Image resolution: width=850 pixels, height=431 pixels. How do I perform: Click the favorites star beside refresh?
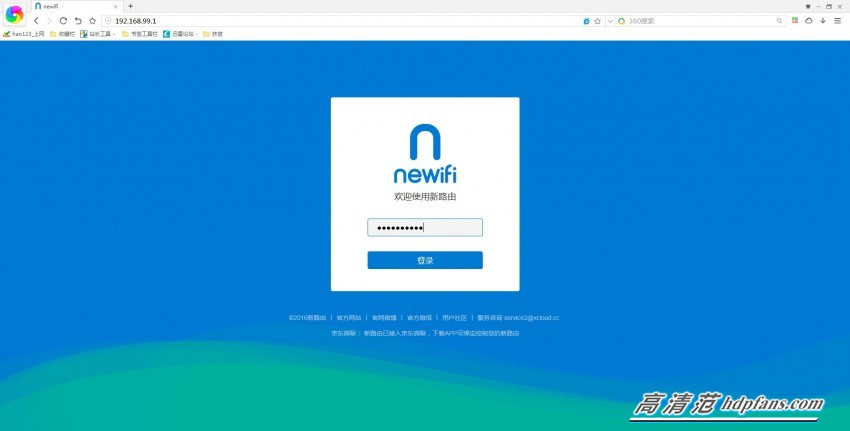click(93, 21)
